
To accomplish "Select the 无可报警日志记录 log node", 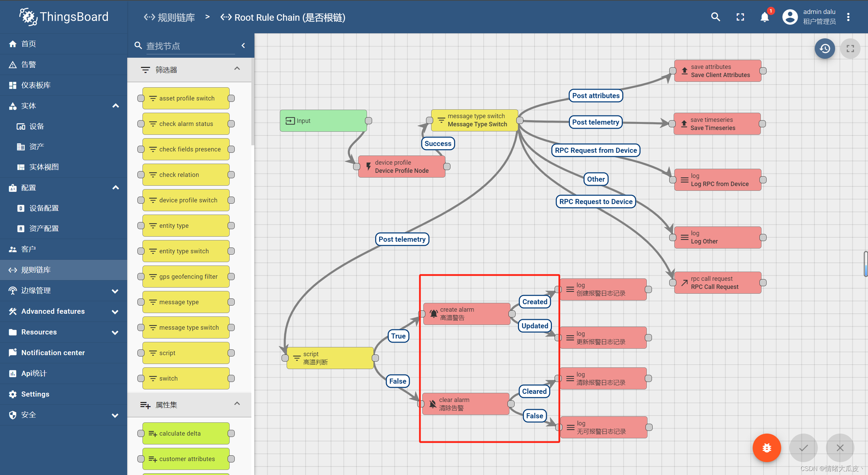I will pyautogui.click(x=604, y=427).
